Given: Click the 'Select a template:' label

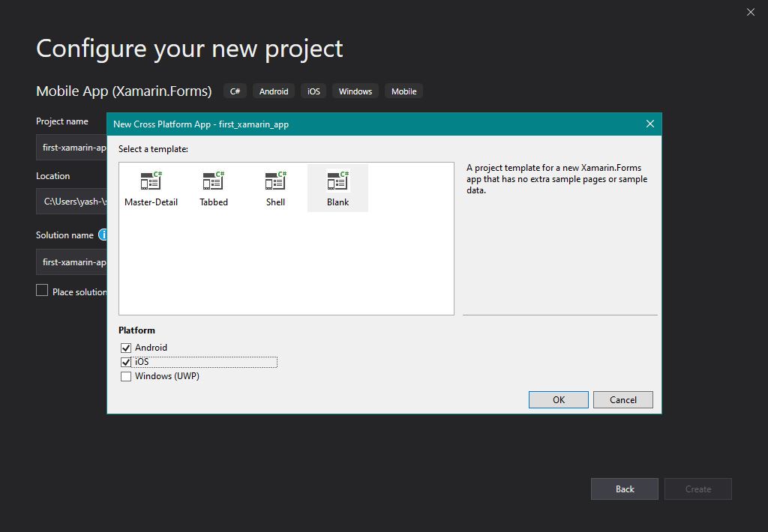Looking at the screenshot, I should coord(153,149).
